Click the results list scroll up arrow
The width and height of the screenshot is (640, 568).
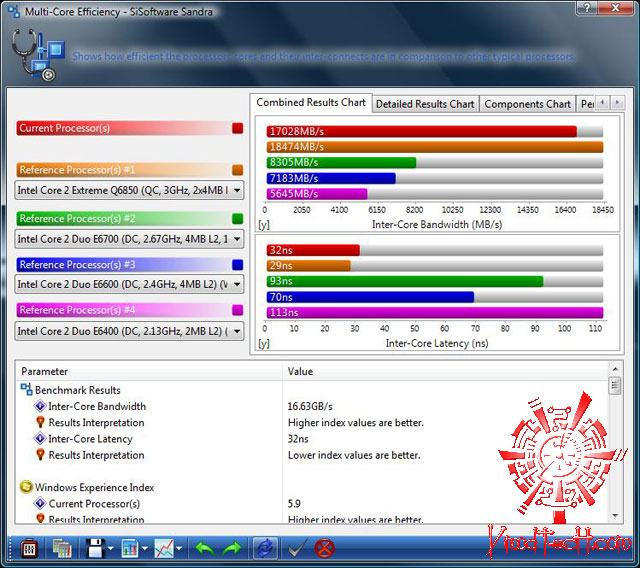[615, 369]
